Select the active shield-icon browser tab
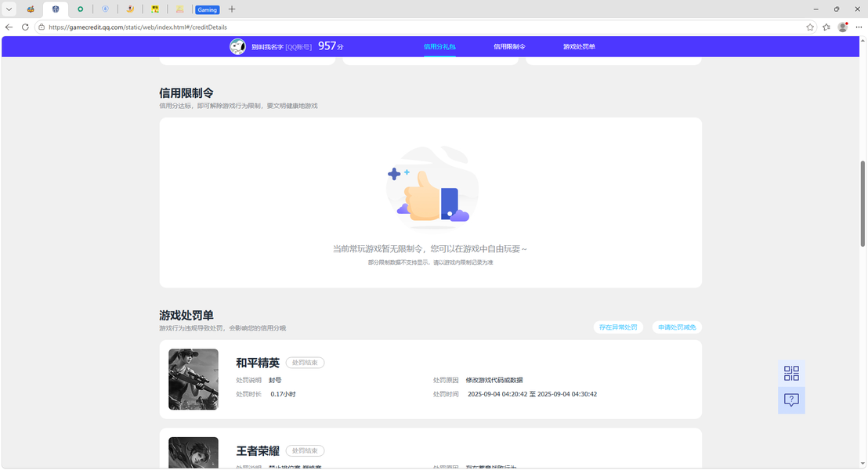 [56, 9]
